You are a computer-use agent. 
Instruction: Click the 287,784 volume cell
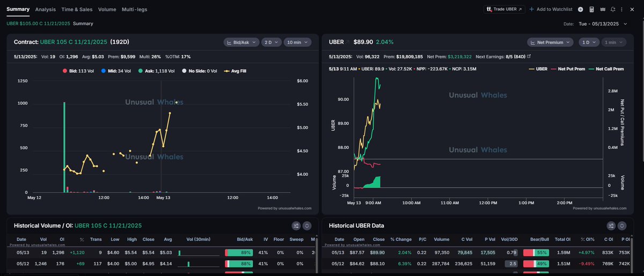pyautogui.click(x=442, y=264)
